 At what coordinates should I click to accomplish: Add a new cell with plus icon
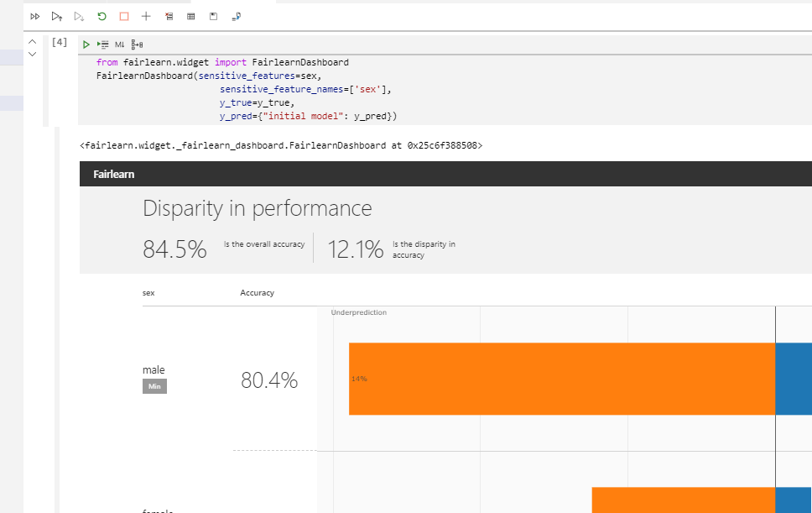146,17
